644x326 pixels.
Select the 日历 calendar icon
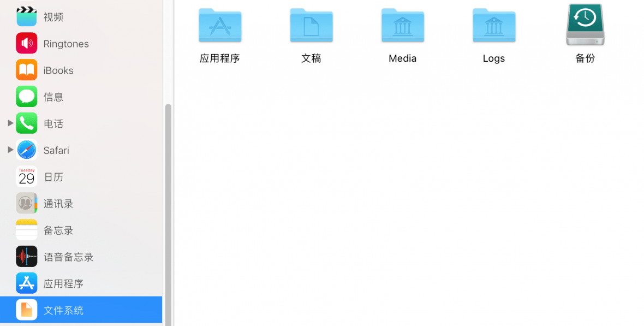27,177
